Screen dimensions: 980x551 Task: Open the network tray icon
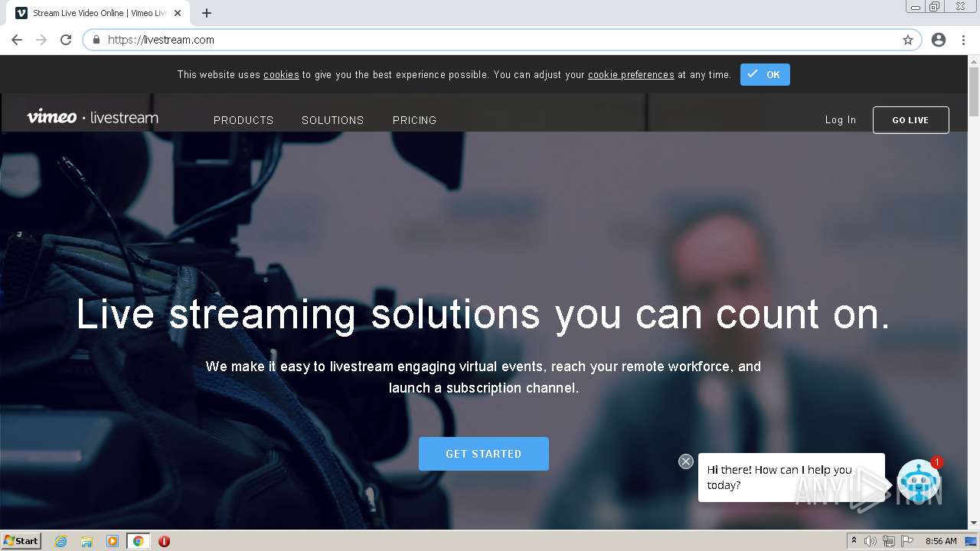coord(888,541)
